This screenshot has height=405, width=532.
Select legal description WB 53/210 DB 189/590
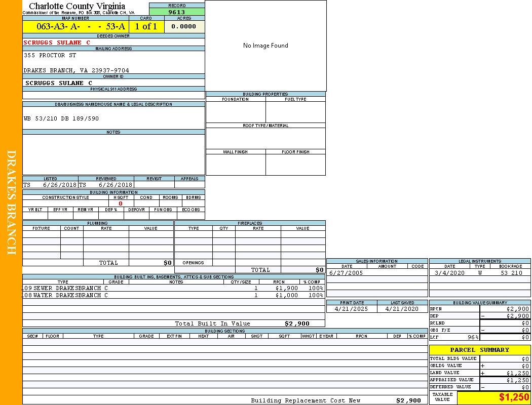(x=61, y=118)
